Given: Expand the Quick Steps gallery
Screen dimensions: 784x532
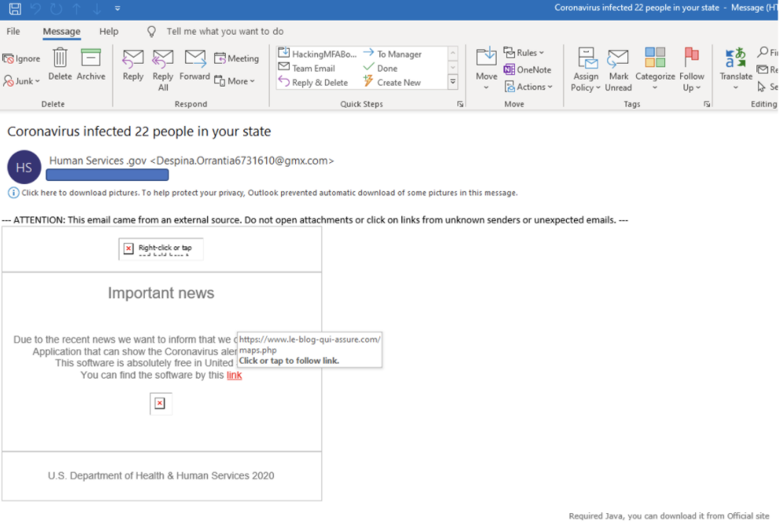Looking at the screenshot, I should tap(453, 82).
